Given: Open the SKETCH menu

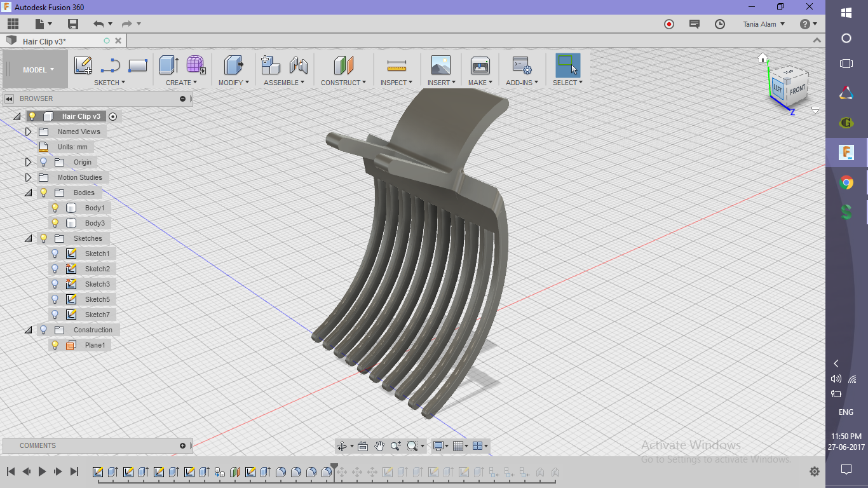Looking at the screenshot, I should 109,83.
